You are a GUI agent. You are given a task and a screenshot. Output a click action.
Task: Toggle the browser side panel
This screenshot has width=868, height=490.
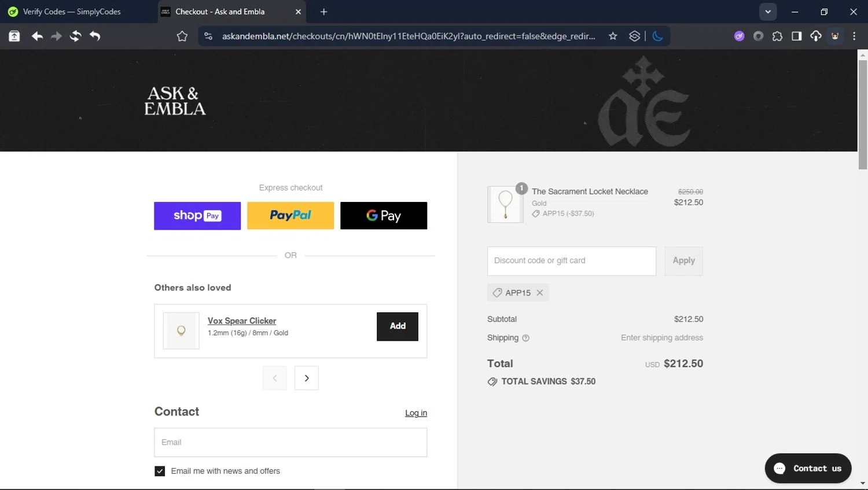(796, 36)
